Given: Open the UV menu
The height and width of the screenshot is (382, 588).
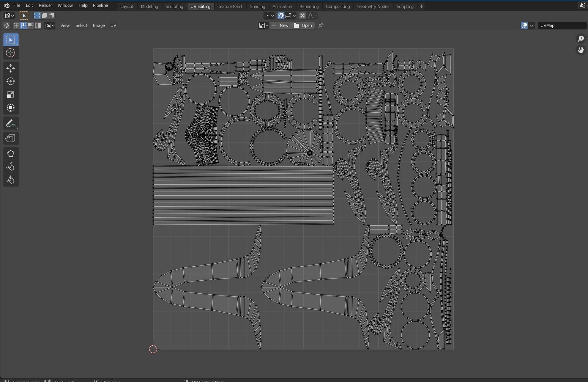Looking at the screenshot, I should click(x=113, y=25).
